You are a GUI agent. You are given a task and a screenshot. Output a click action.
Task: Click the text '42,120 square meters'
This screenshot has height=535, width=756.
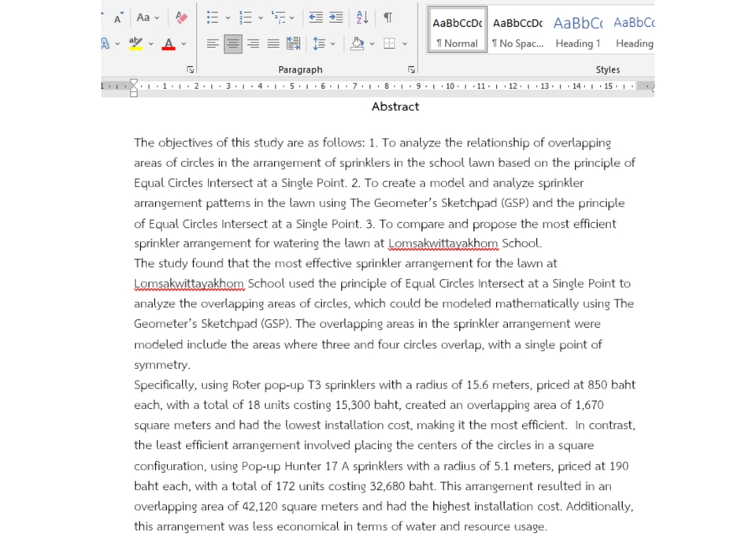click(300, 507)
